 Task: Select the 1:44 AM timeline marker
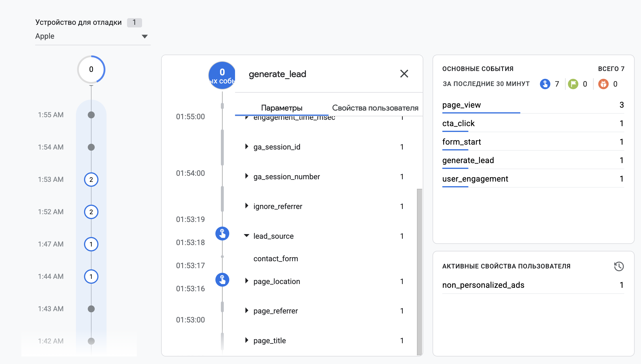pyautogui.click(x=91, y=277)
